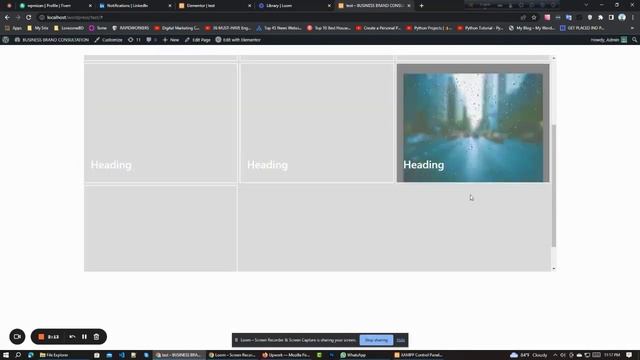Click the vertical scrollbar thumb
Viewport: 640px width, 360px height.
554,186
